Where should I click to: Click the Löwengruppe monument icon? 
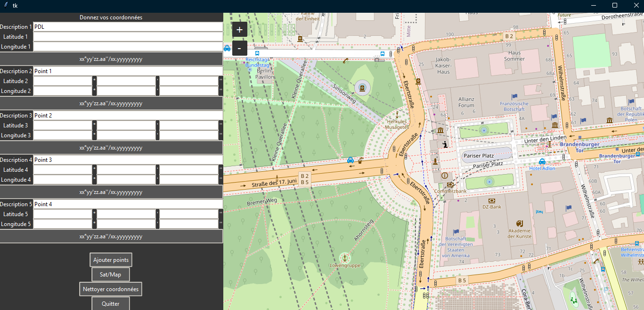(x=345, y=257)
